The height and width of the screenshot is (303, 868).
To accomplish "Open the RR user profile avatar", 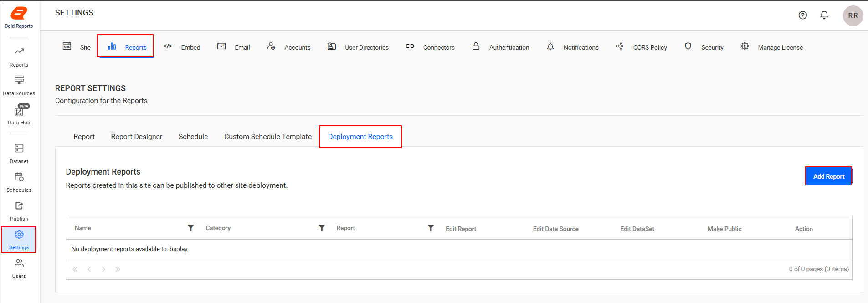I will point(853,15).
